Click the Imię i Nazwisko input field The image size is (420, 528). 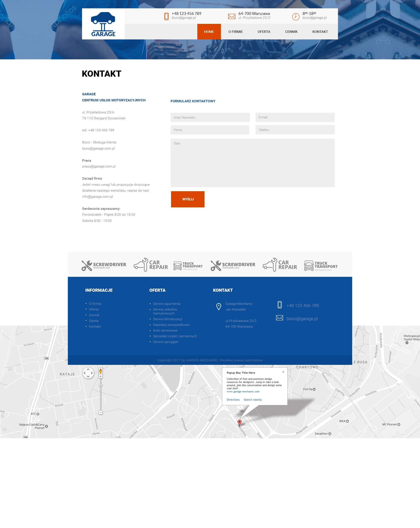click(210, 117)
